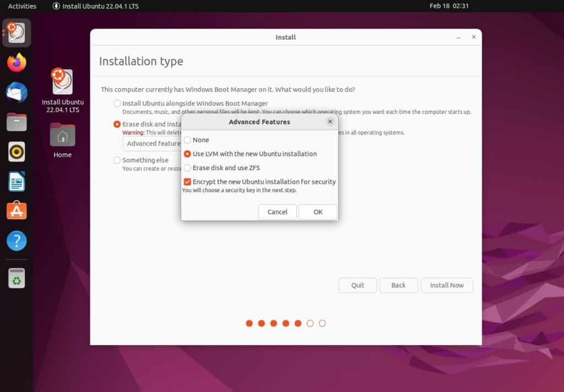564x392 pixels.
Task: Choose the Something else radio option
Action: point(141,160)
